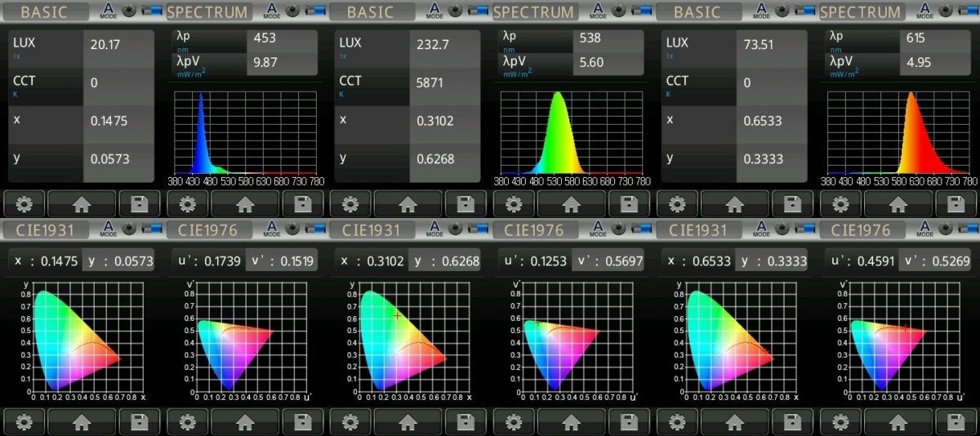Open settings gear in BASIC panel with LUX 232.7
Image resolution: width=980 pixels, height=436 pixels.
click(x=350, y=203)
